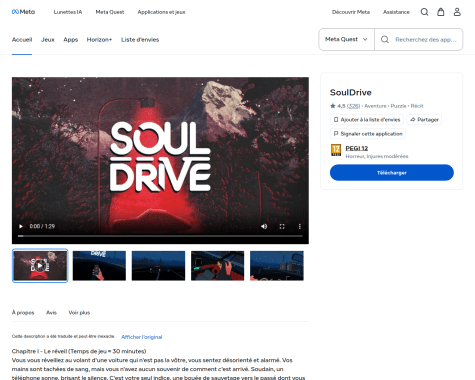Image resolution: width=475 pixels, height=380 pixels.
Task: Click the Partager button
Action: [424, 119]
